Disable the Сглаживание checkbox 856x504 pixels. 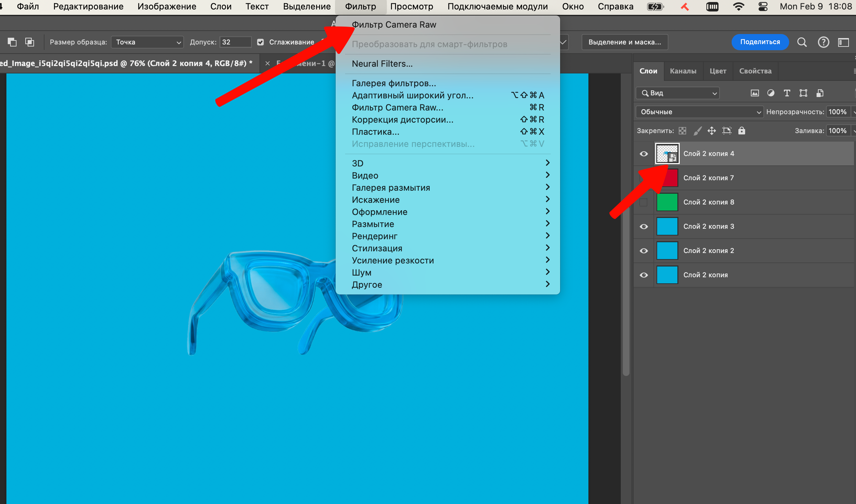coord(261,42)
